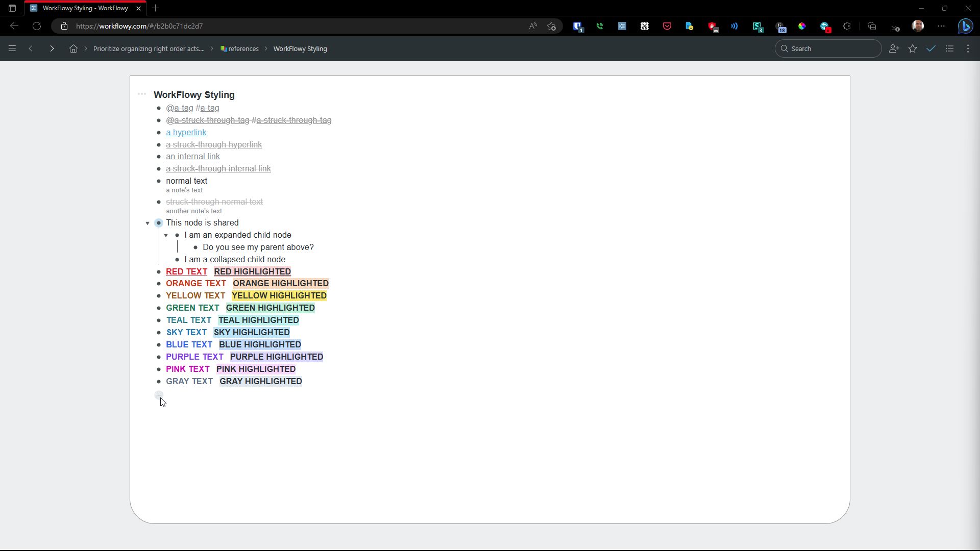The height and width of the screenshot is (551, 980).
Task: Open the browser Extensions puzzle icon
Action: [847, 26]
